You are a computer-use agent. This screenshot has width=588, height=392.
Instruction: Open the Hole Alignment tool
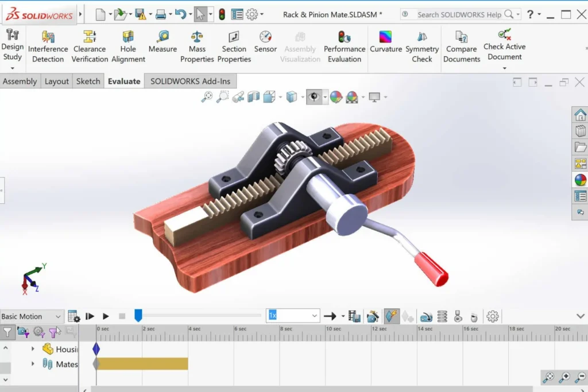(x=128, y=47)
